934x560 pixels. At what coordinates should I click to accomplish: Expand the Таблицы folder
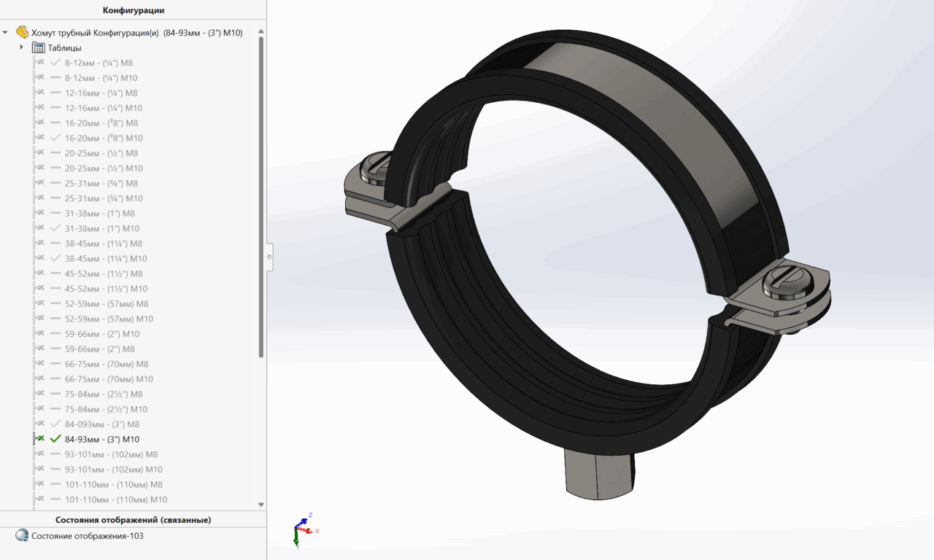pyautogui.click(x=22, y=47)
